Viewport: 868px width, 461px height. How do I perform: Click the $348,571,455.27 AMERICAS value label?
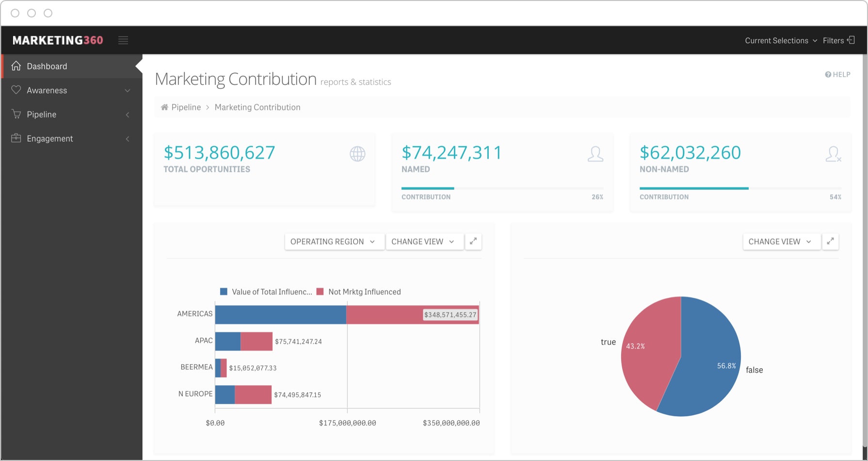click(x=450, y=315)
